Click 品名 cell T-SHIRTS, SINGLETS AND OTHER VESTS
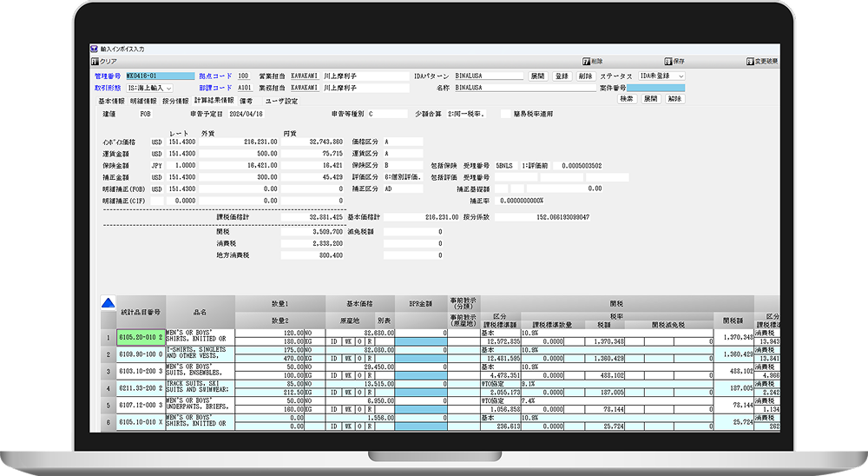 [x=200, y=353]
